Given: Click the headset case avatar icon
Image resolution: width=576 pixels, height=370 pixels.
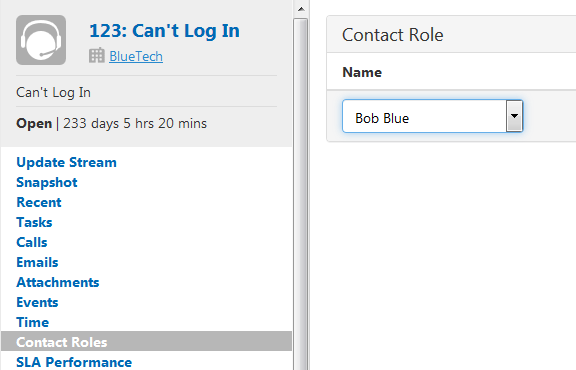Looking at the screenshot, I should tap(41, 40).
